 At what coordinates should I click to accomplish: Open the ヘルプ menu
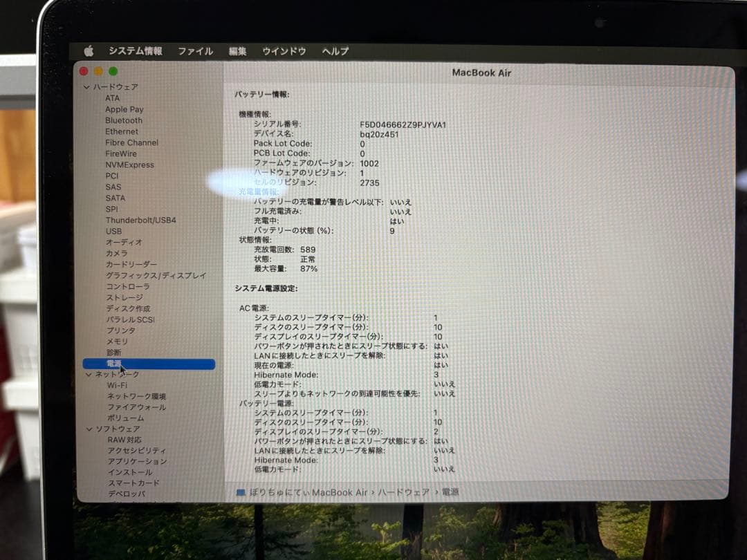334,50
